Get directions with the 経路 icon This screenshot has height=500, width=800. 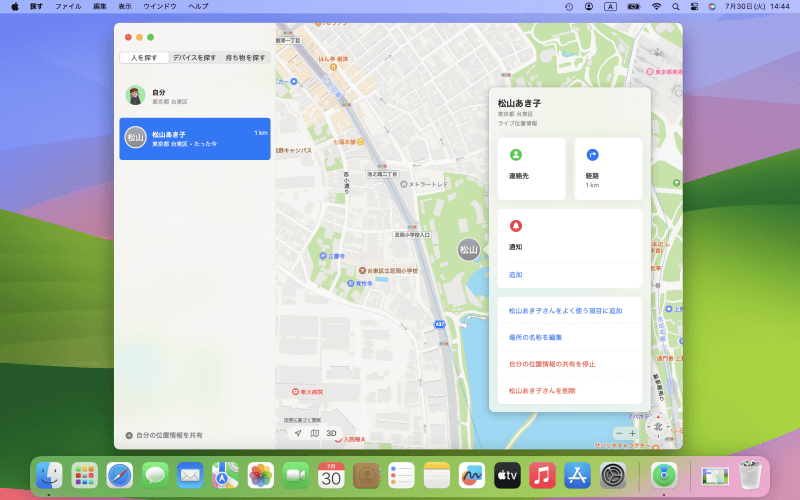592,155
